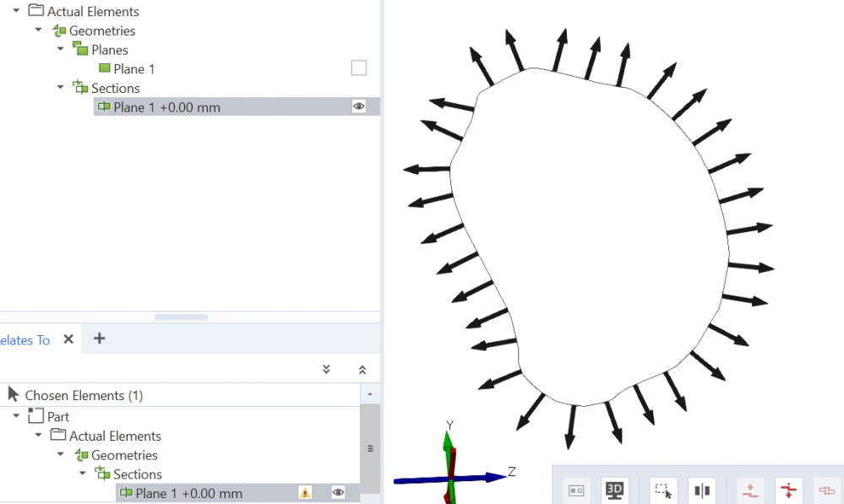This screenshot has height=504, width=844.
Task: Collapse the Part node in lower panel
Action: pyautogui.click(x=16, y=416)
